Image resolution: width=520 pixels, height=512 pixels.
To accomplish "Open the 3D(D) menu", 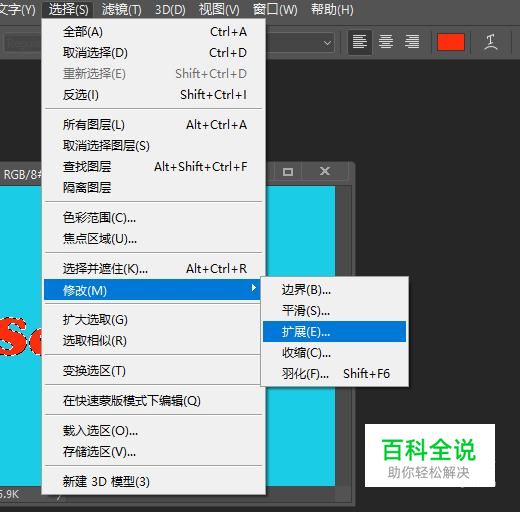I will 170,9.
